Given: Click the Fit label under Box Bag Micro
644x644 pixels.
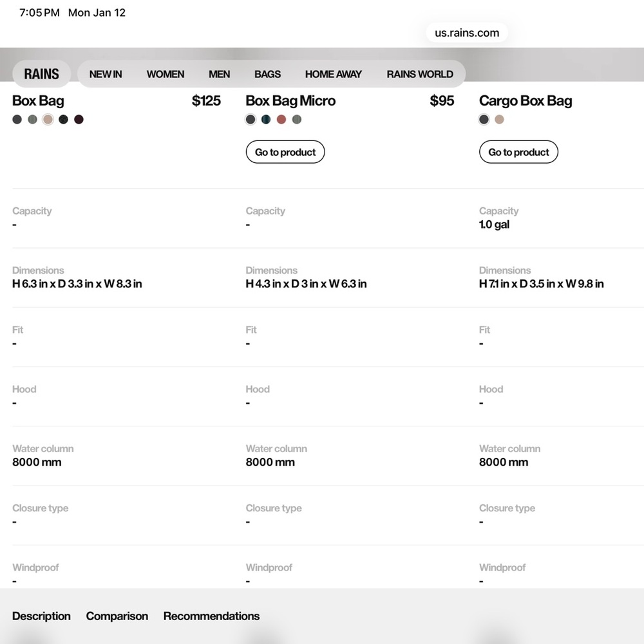Looking at the screenshot, I should tap(251, 330).
